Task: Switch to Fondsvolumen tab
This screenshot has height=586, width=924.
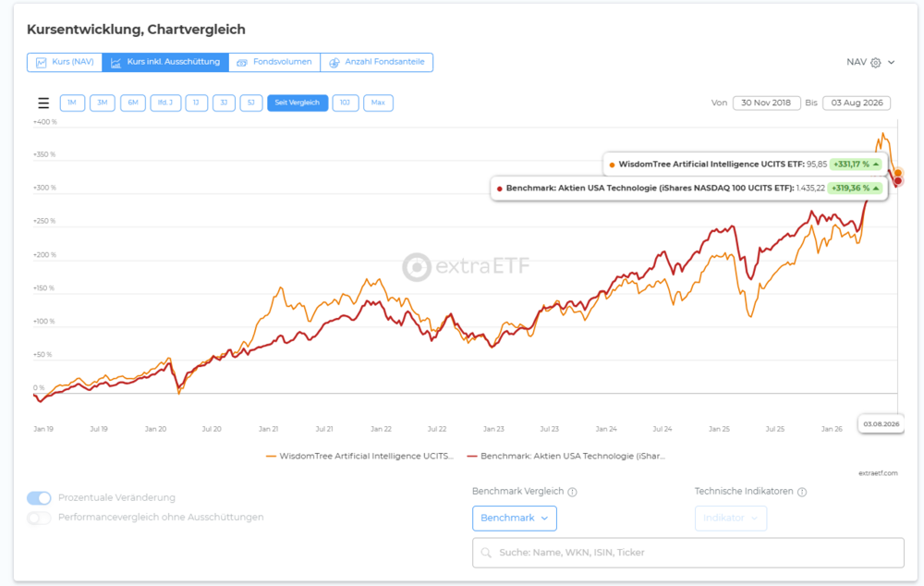Action: pyautogui.click(x=274, y=62)
